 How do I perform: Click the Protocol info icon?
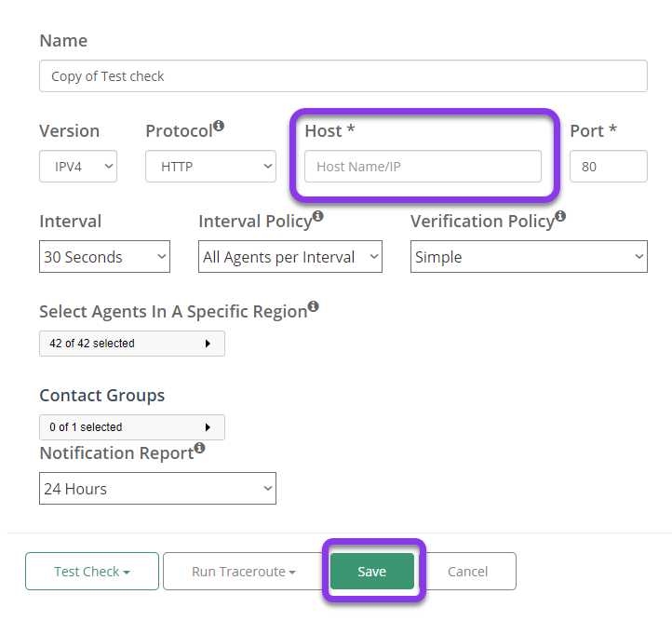click(x=219, y=126)
